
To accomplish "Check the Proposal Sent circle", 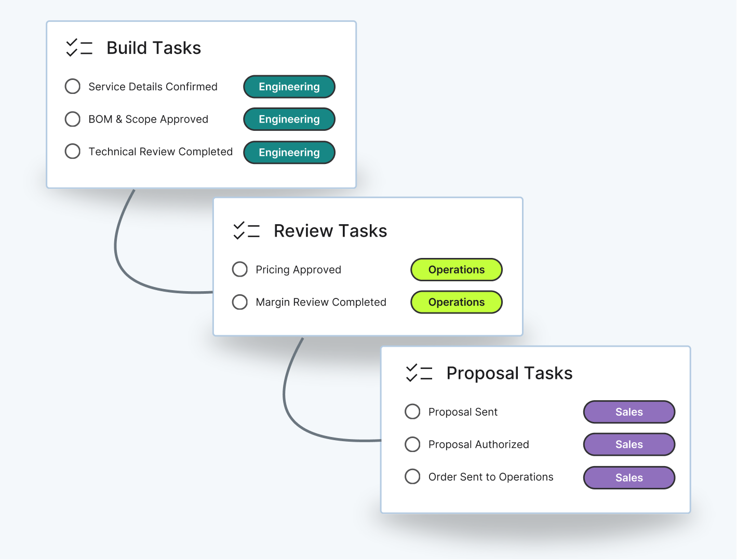I will point(412,412).
